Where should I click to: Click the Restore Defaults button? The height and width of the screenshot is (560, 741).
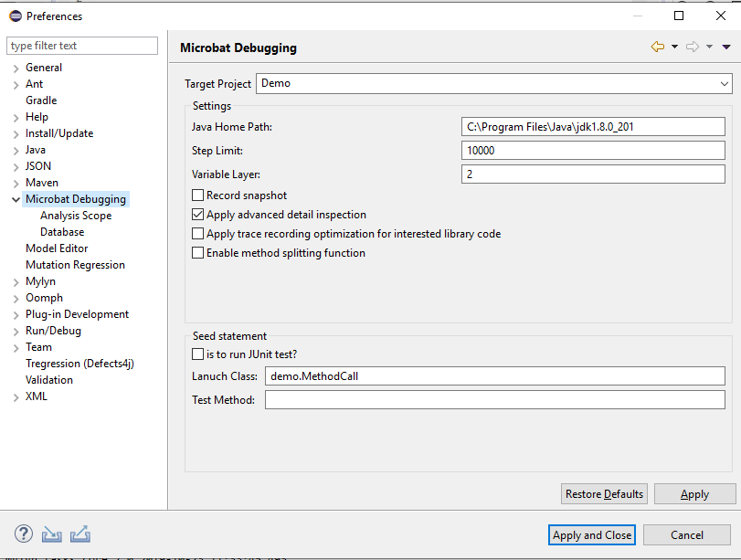[x=604, y=494]
